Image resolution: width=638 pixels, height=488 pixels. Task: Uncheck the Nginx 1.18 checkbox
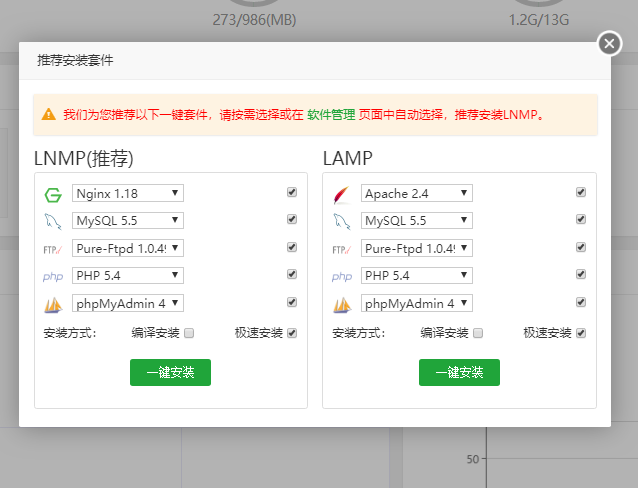point(292,192)
